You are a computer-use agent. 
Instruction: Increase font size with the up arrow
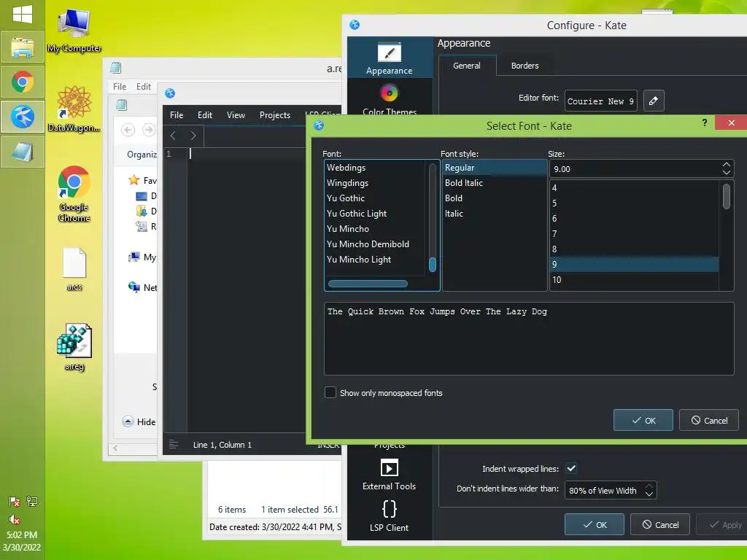[726, 165]
